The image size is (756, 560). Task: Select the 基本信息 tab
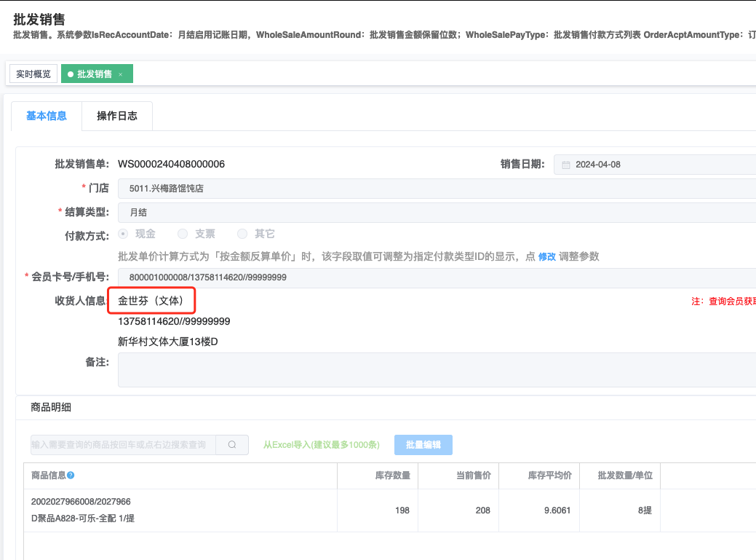tap(47, 116)
